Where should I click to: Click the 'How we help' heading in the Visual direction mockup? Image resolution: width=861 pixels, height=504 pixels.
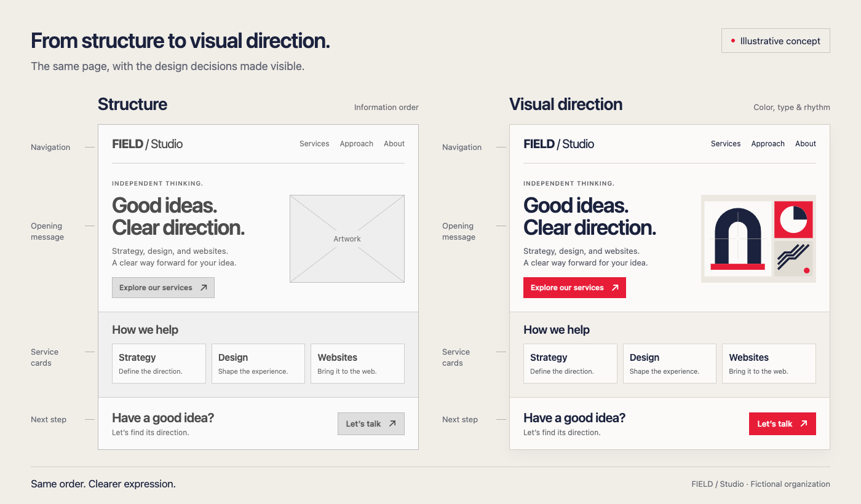pyautogui.click(x=557, y=329)
